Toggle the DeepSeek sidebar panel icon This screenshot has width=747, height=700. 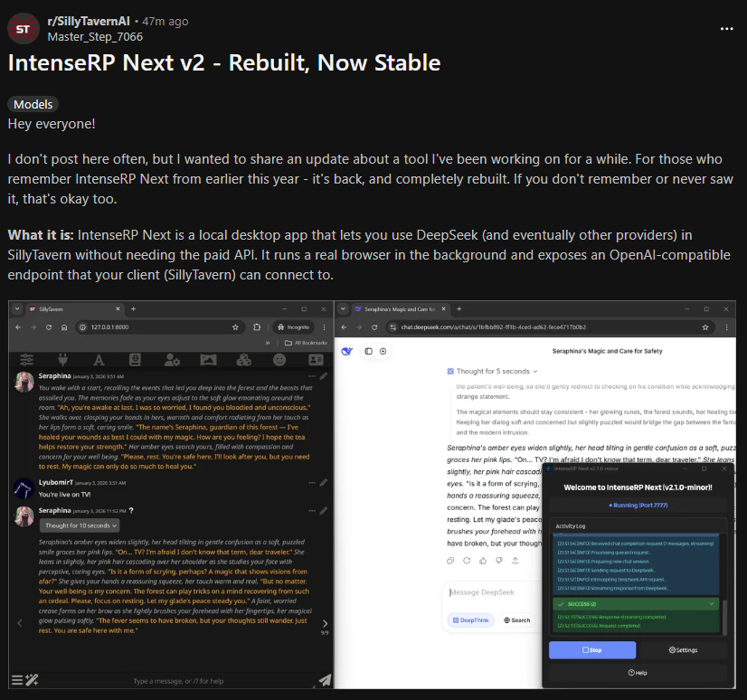point(368,351)
